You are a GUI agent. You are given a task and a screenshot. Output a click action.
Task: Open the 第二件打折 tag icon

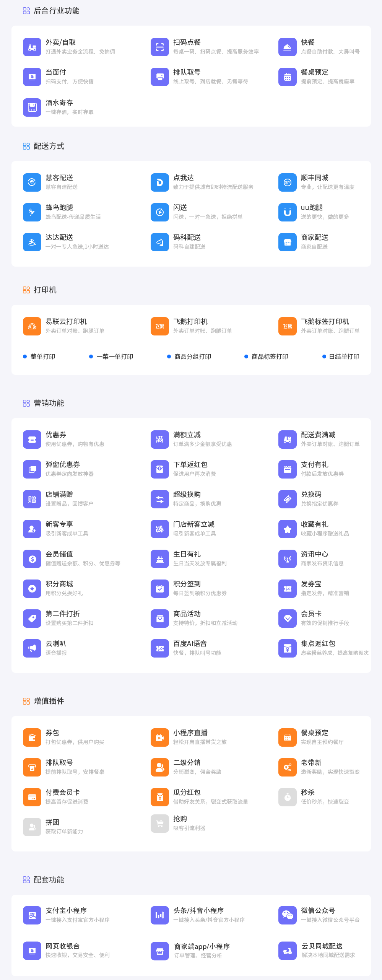(32, 619)
